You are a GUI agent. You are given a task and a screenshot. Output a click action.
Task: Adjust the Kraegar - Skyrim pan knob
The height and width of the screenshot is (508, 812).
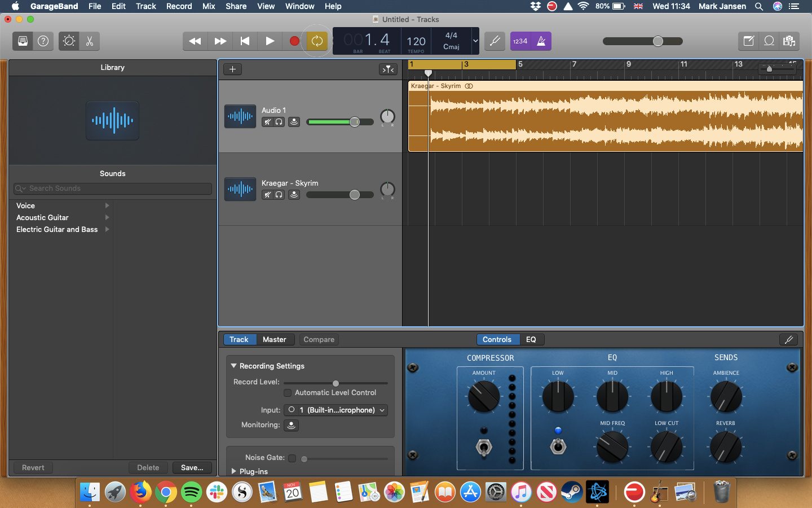[387, 190]
